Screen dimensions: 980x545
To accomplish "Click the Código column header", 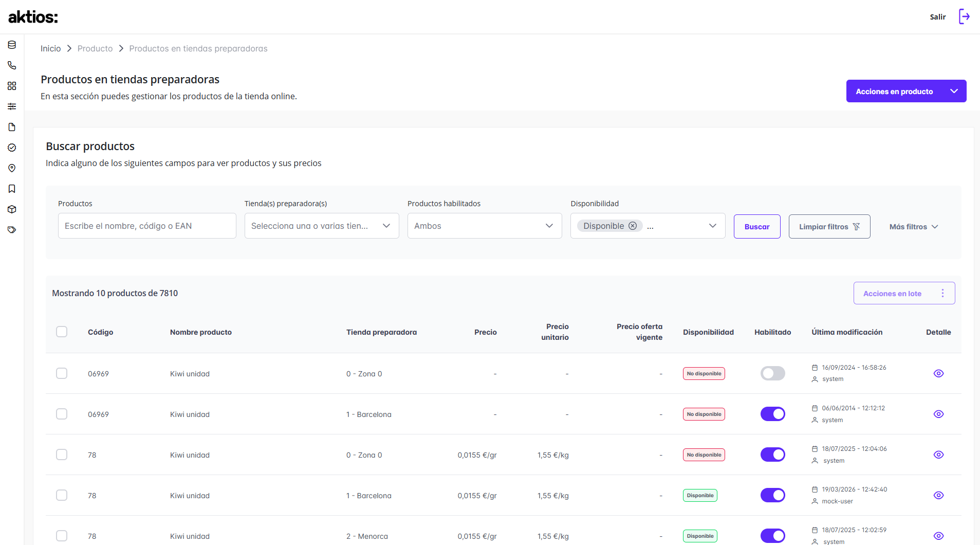I will pyautogui.click(x=101, y=332).
